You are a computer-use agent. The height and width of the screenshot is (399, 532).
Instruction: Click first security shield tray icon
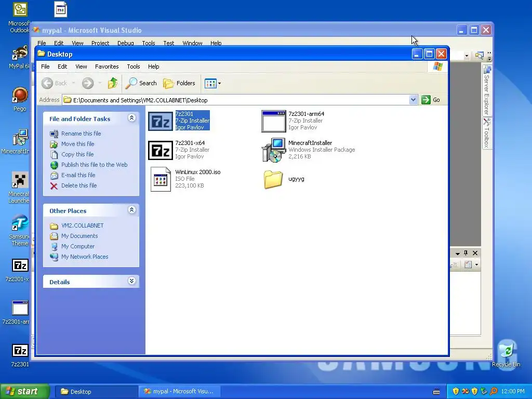(x=456, y=391)
